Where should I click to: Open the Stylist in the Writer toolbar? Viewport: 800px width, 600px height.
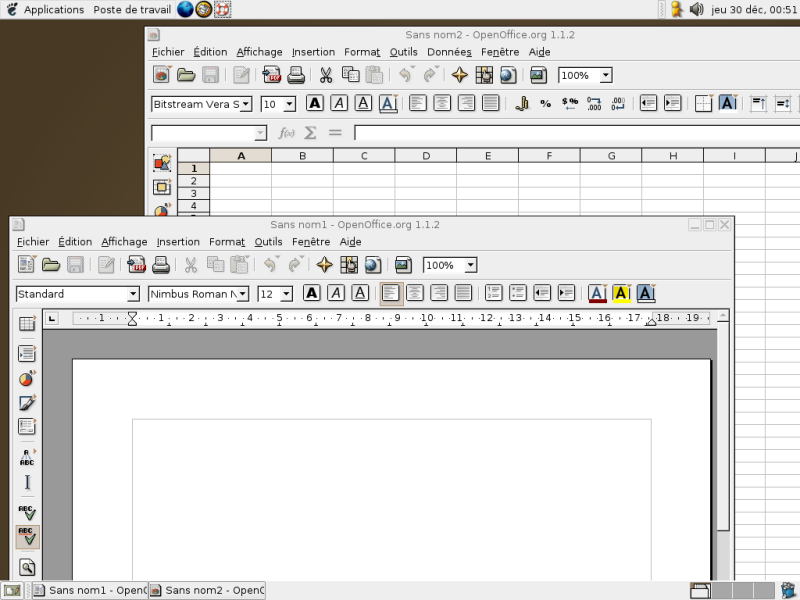click(349, 265)
